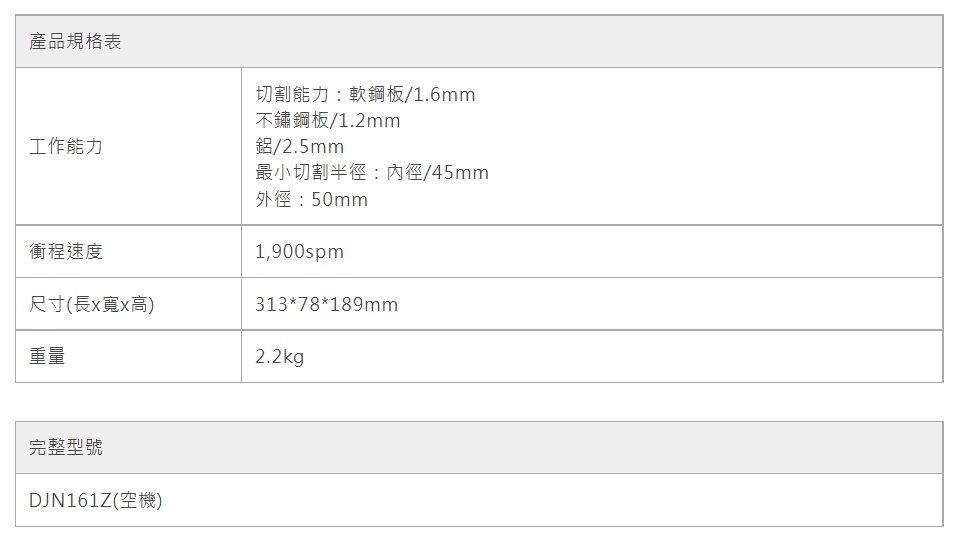The image size is (958, 545).
Task: Select the 工作能力 row label
Action: point(66,147)
